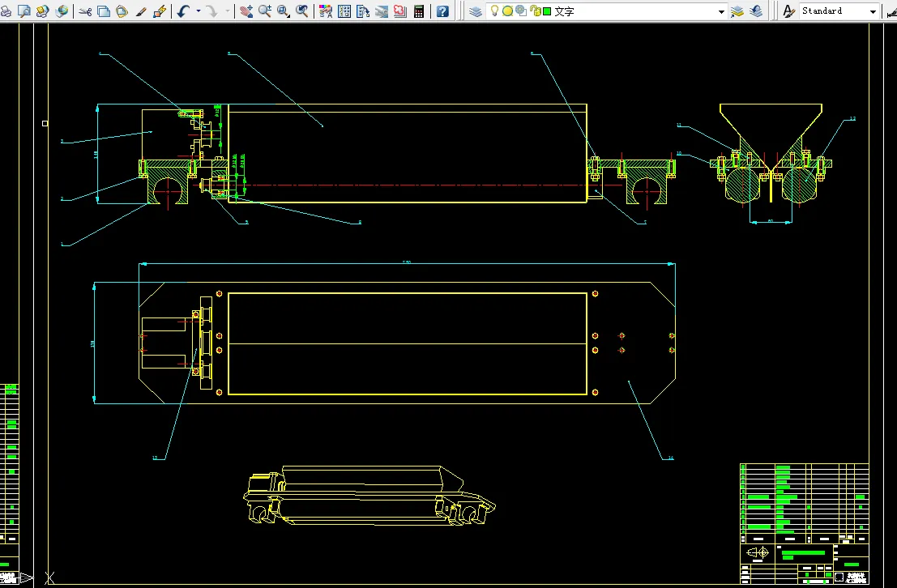Toggle layer freeze sun icon
The width and height of the screenshot is (897, 588).
pos(507,11)
